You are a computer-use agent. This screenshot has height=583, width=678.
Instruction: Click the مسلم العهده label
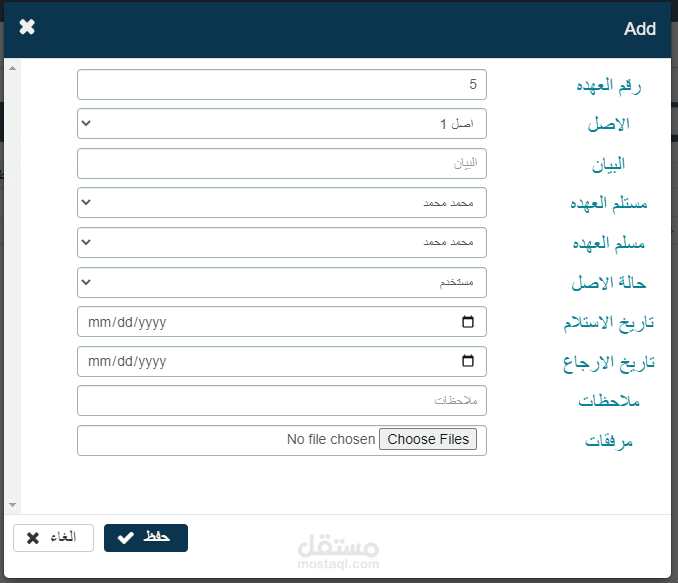point(608,243)
